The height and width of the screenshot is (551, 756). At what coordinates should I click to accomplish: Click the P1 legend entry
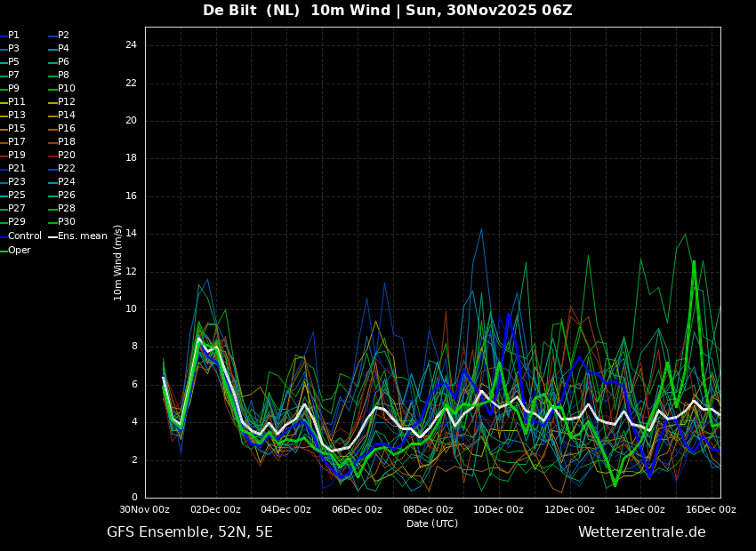click(13, 36)
